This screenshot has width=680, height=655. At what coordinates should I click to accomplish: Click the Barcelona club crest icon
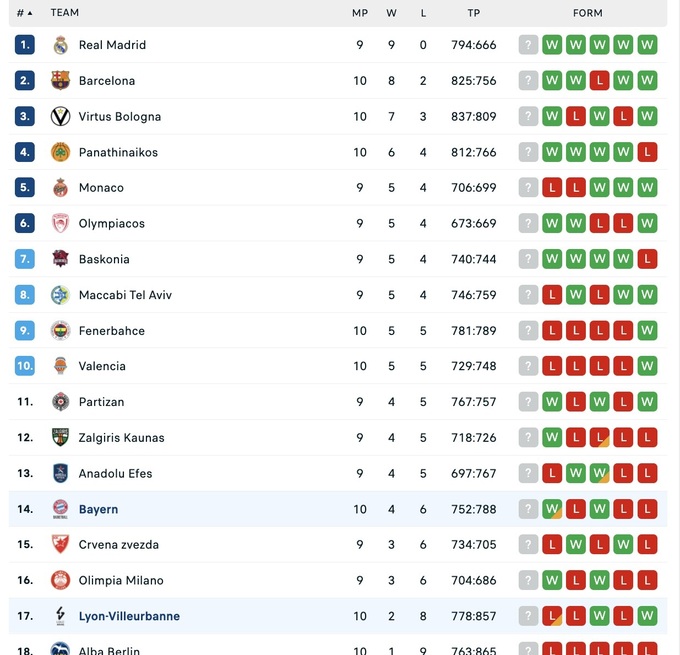pyautogui.click(x=60, y=81)
